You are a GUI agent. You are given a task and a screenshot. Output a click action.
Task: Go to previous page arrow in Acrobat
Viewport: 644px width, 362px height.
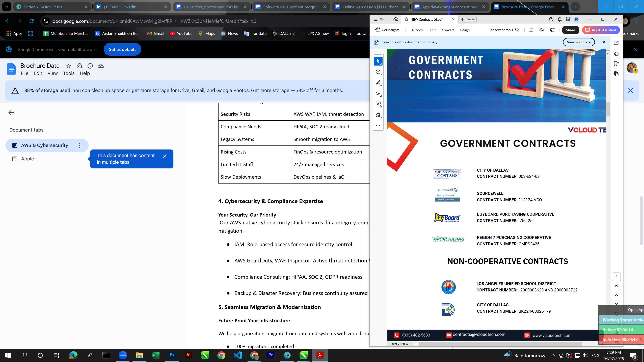click(616, 295)
